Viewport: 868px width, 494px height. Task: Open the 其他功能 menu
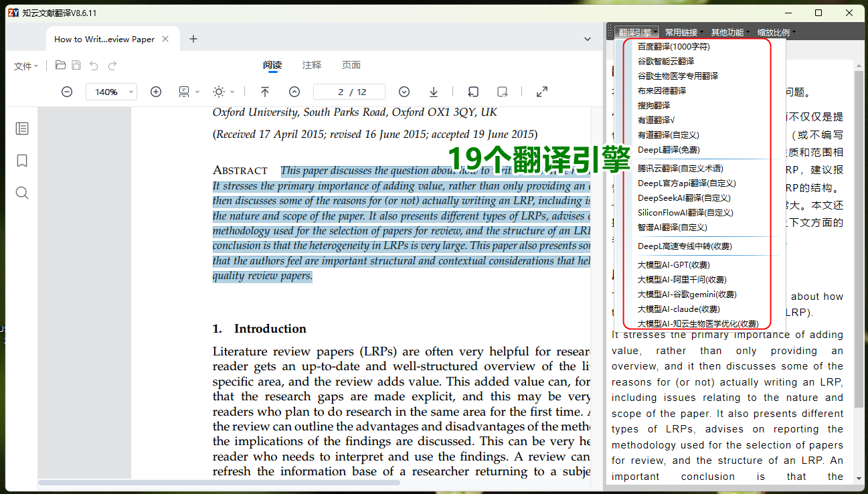(x=729, y=32)
